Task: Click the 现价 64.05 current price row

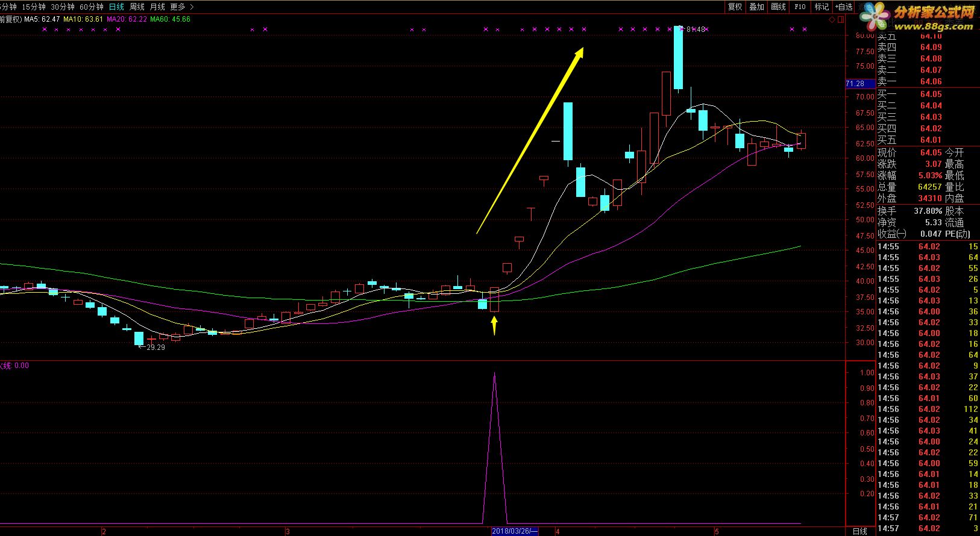Action: [910, 152]
